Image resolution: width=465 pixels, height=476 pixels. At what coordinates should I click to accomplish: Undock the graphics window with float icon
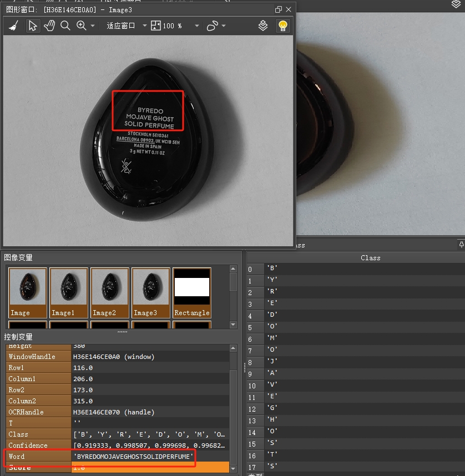(278, 9)
